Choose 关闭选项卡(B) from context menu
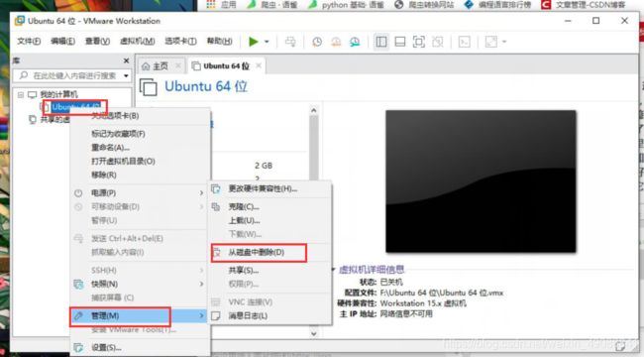The height and width of the screenshot is (357, 644). [x=140, y=116]
